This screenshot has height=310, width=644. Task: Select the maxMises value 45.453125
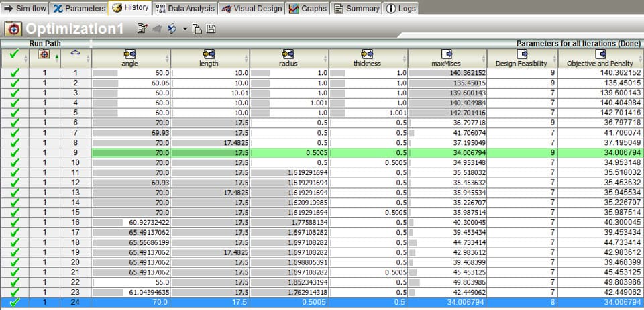(x=447, y=272)
